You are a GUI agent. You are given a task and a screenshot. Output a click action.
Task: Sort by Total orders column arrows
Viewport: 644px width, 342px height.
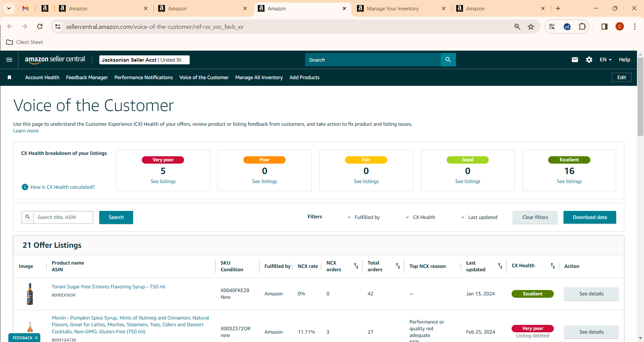tap(398, 266)
